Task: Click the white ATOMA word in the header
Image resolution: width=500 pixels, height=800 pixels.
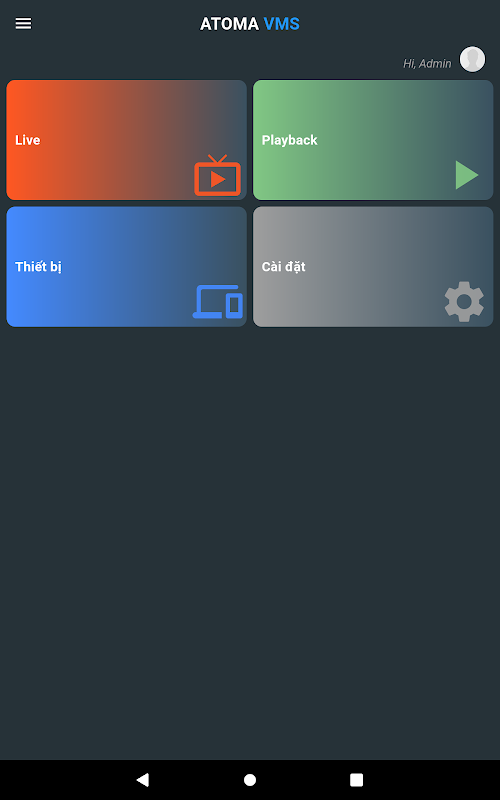Action: 229,24
